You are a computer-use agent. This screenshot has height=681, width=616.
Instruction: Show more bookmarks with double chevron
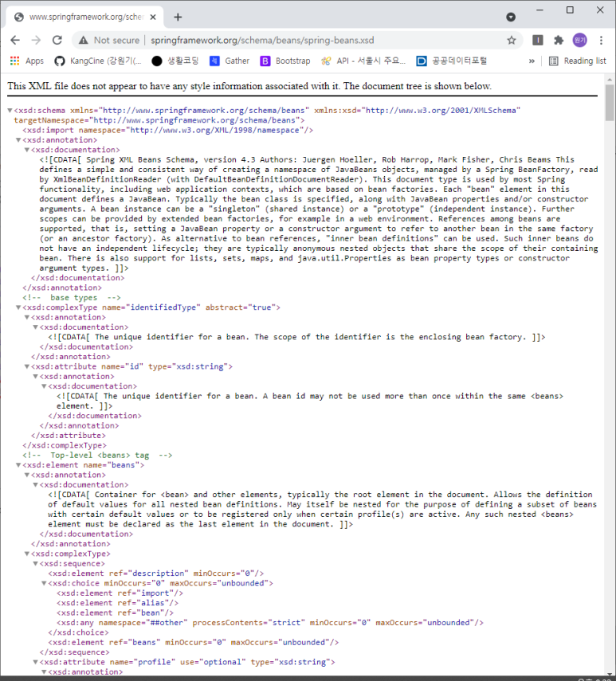(532, 61)
